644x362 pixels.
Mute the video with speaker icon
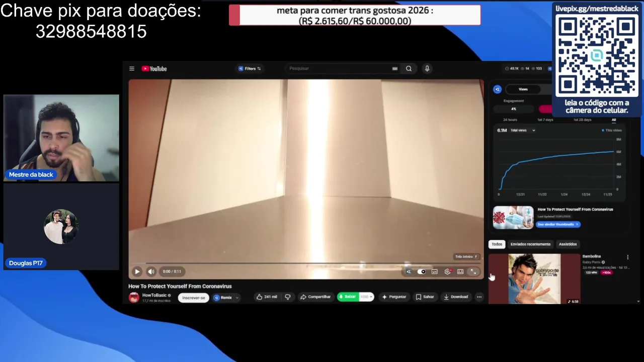(x=151, y=271)
